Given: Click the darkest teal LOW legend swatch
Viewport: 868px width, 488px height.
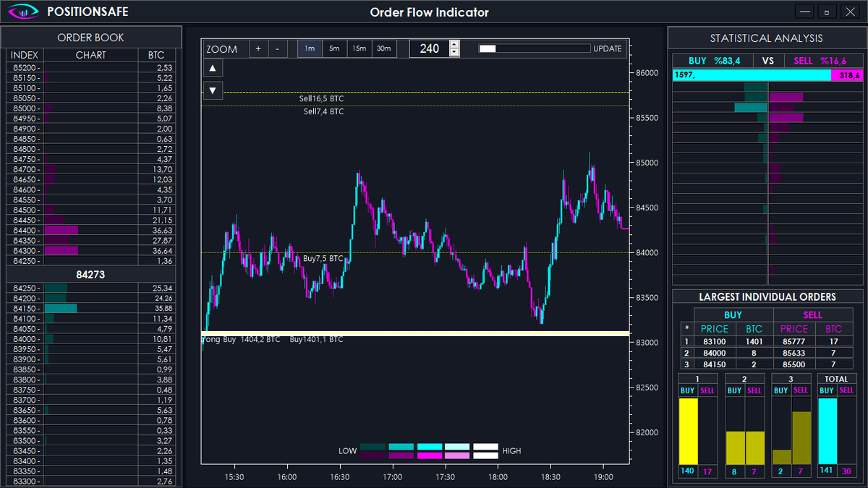Looking at the screenshot, I should [373, 447].
